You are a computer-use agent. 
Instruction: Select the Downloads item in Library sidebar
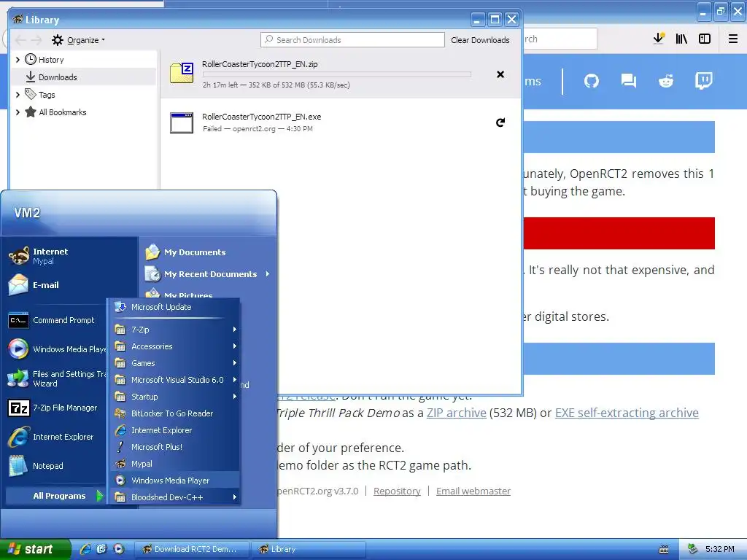tap(84, 77)
